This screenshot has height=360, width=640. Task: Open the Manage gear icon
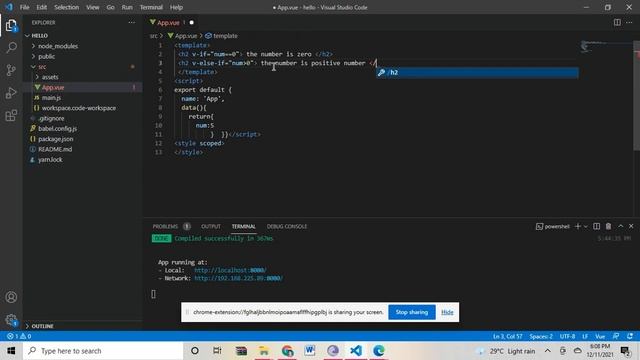11,320
